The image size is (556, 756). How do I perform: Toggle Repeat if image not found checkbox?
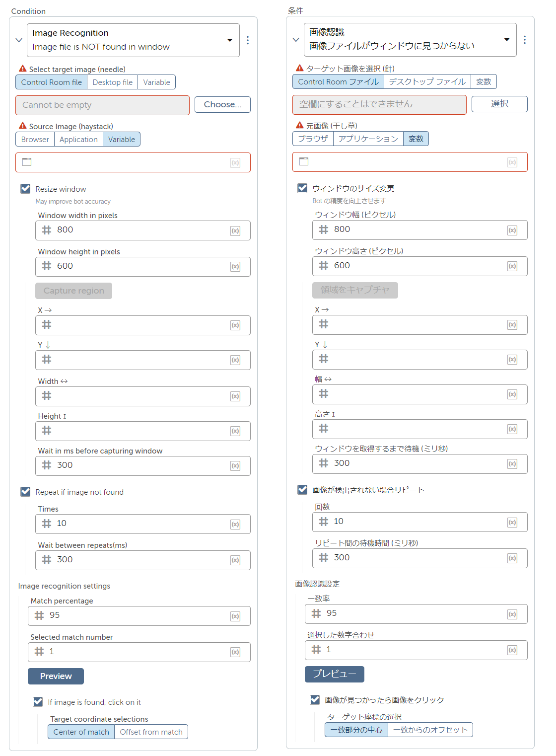coord(25,492)
